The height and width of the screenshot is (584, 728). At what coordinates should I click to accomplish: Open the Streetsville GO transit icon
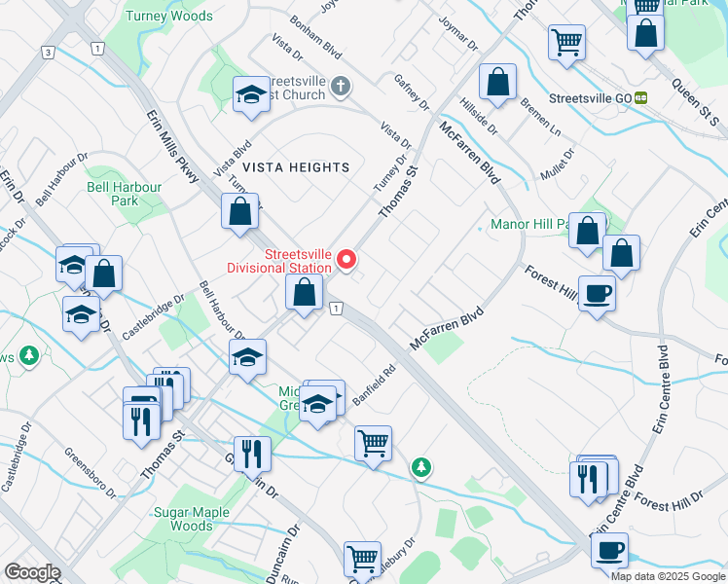[x=641, y=98]
